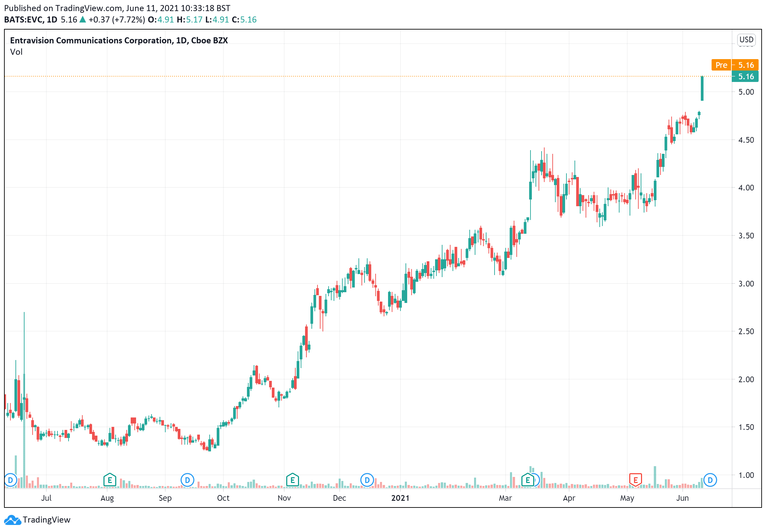The width and height of the screenshot is (766, 532).
Task: Click the orange Pre 5.16 price label
Action: [x=735, y=65]
